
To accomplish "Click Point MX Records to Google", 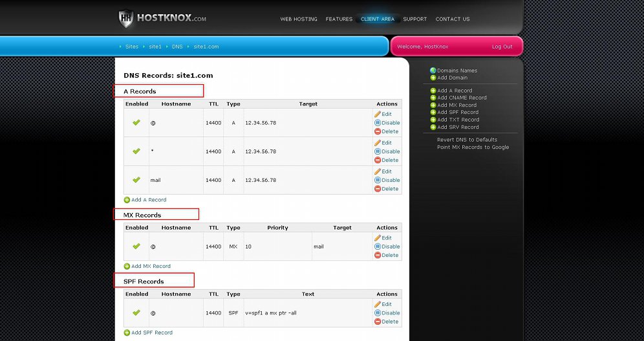I will tap(473, 147).
